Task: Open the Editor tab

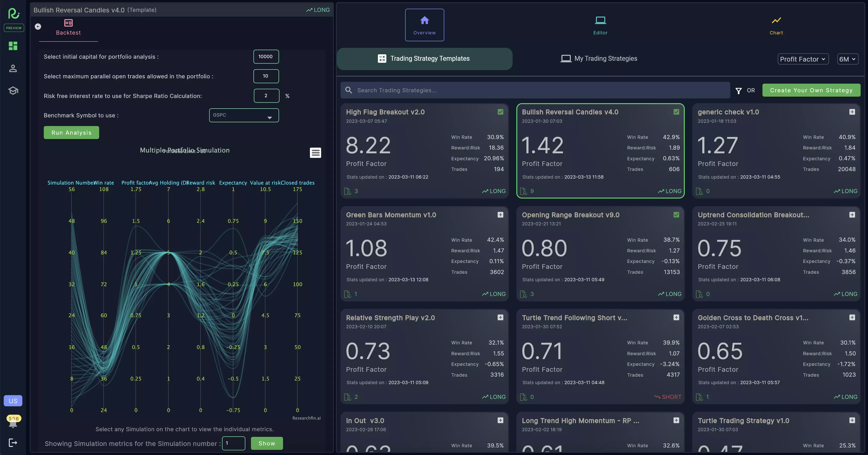Action: pos(600,25)
